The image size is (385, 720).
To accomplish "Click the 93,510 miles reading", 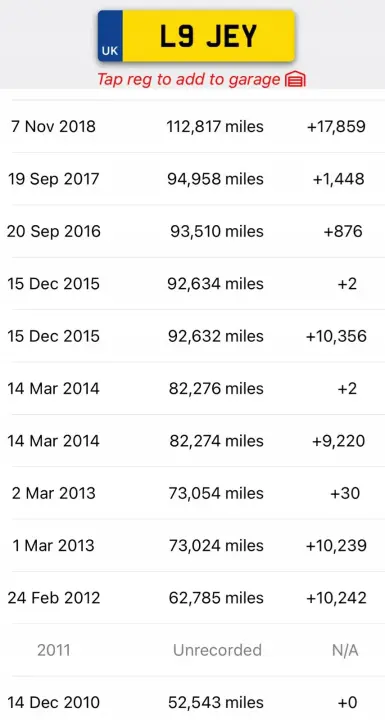I will pos(217,231).
